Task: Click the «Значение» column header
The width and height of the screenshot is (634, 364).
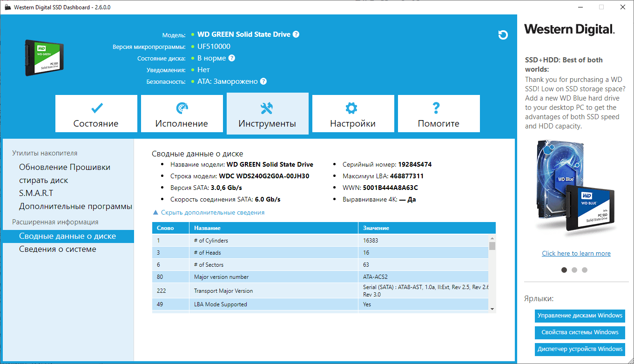Action: [427, 228]
